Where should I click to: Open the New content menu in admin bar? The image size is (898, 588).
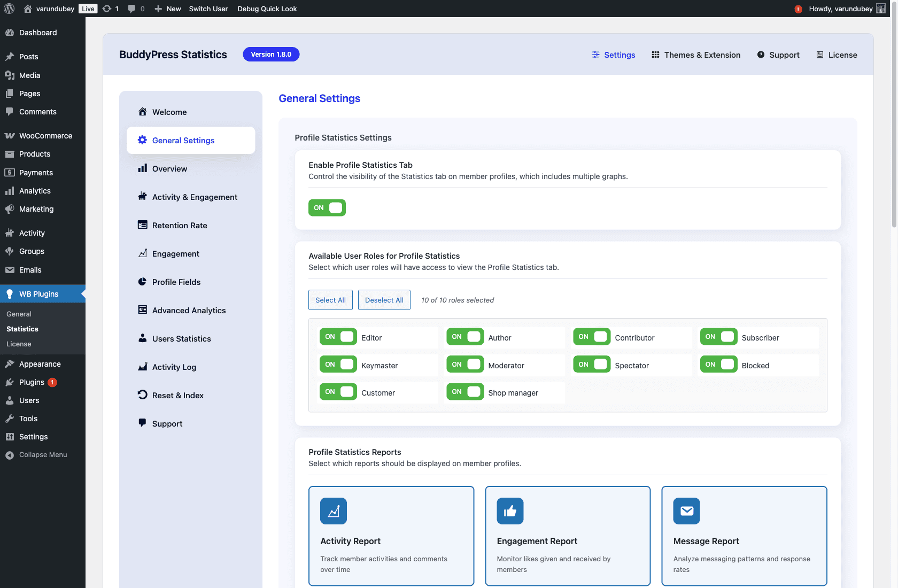point(168,9)
